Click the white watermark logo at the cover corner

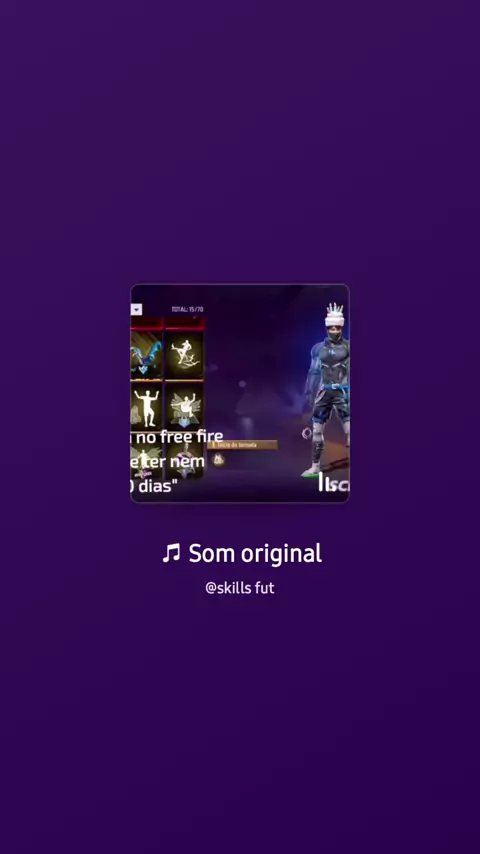tap(333, 483)
